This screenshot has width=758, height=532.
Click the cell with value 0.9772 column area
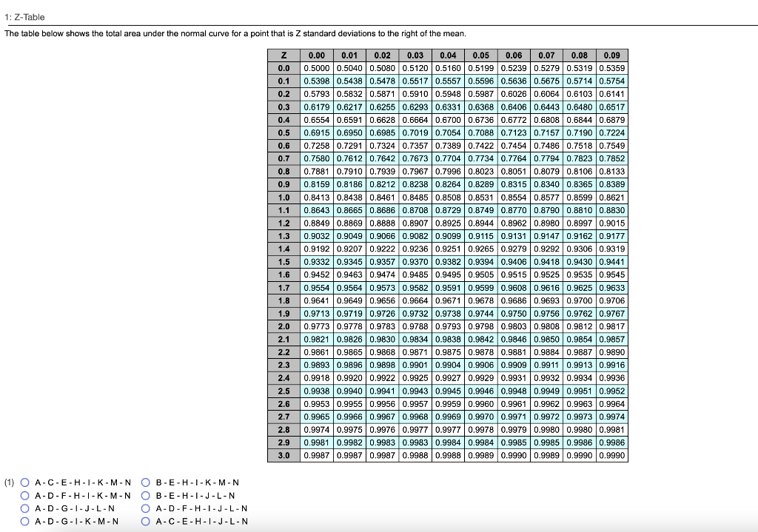317,327
